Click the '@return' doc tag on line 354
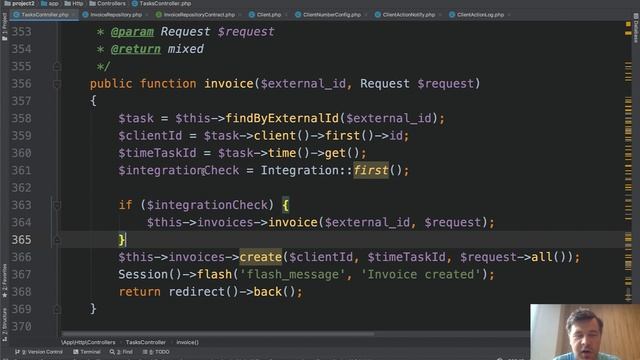Viewport: 640px width, 360px height. click(136, 49)
